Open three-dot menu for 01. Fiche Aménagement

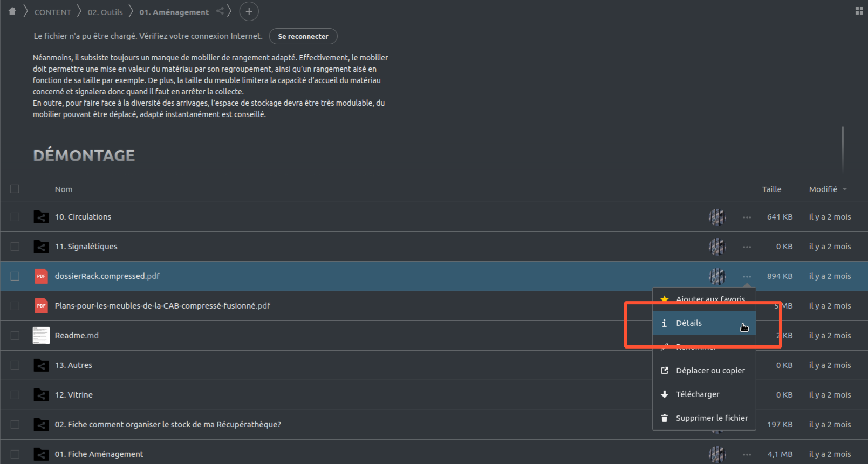click(747, 454)
